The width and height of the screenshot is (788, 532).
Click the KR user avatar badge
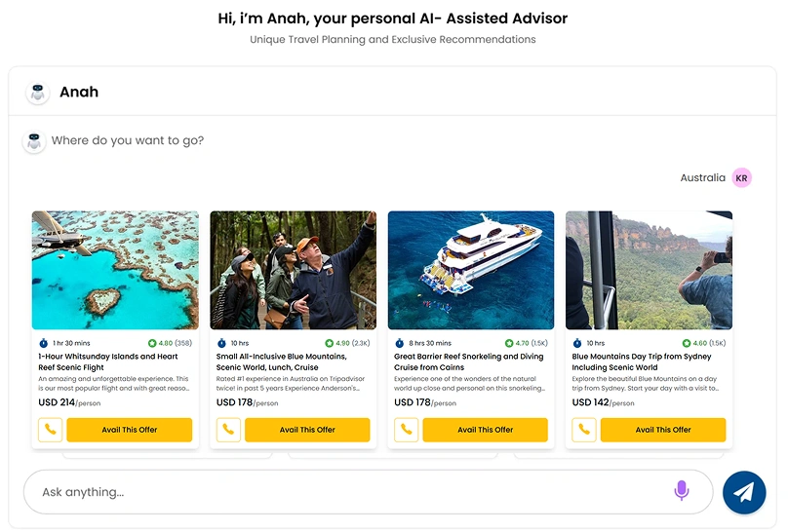point(742,178)
